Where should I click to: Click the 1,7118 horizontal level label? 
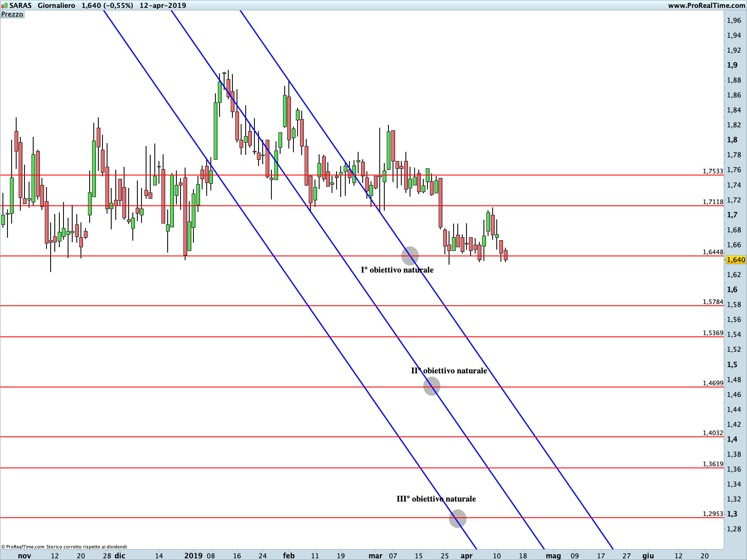point(713,202)
